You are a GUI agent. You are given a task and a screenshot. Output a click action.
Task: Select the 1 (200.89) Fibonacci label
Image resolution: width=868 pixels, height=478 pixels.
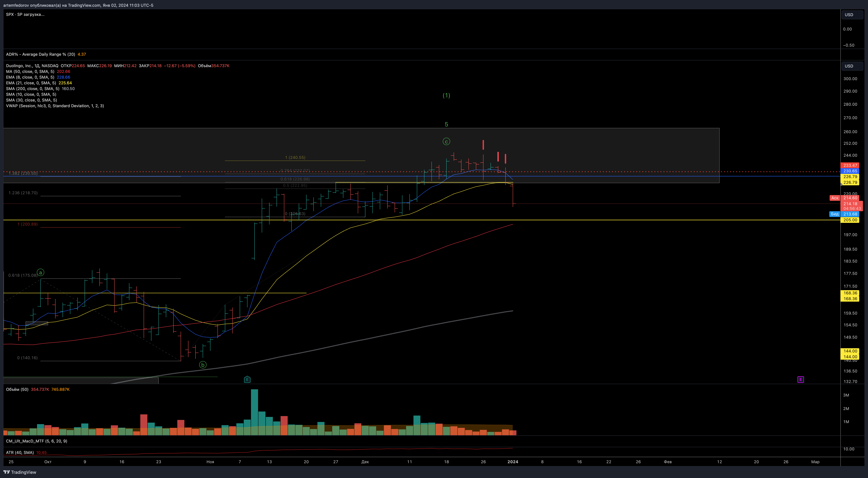pyautogui.click(x=28, y=224)
